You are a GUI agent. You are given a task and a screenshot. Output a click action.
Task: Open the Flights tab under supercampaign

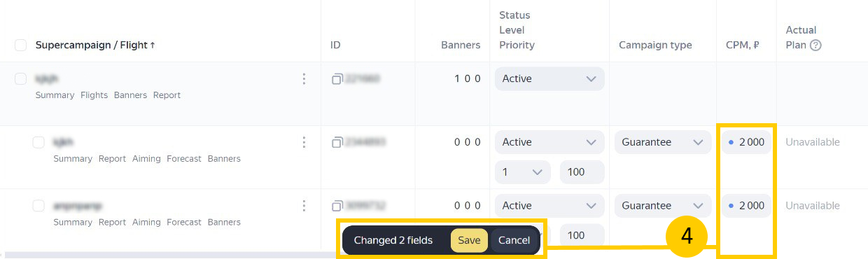pos(94,95)
